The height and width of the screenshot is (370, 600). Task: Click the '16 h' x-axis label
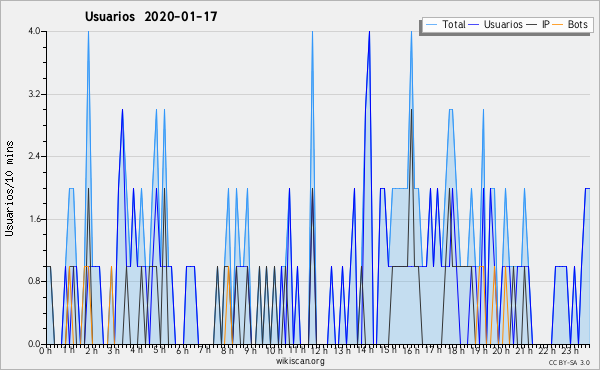pyautogui.click(x=411, y=351)
